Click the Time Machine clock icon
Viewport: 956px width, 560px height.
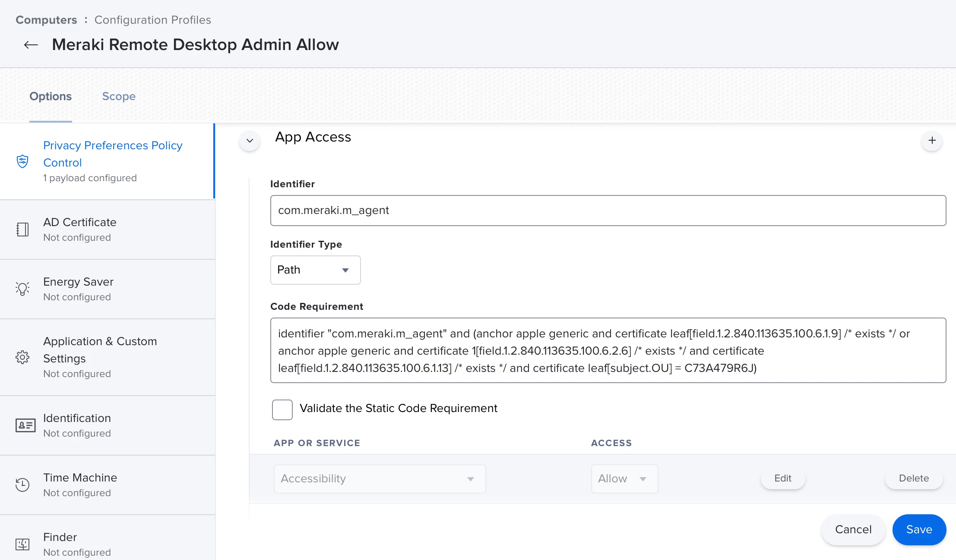click(22, 485)
